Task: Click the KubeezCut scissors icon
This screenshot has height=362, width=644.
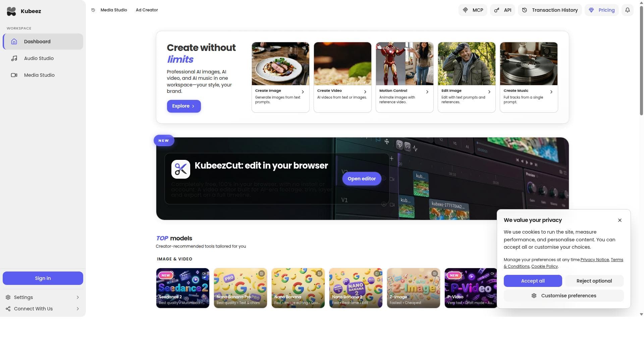Action: [181, 169]
